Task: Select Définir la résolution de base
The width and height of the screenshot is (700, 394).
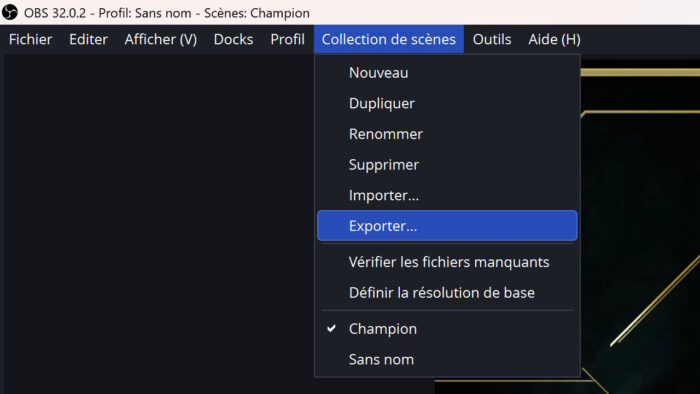Action: pos(447,293)
